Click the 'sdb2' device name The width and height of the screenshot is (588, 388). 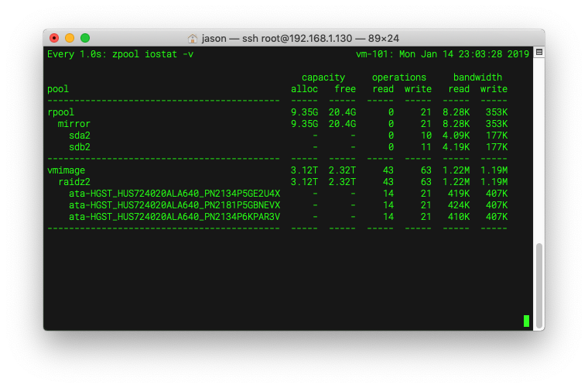(x=80, y=147)
